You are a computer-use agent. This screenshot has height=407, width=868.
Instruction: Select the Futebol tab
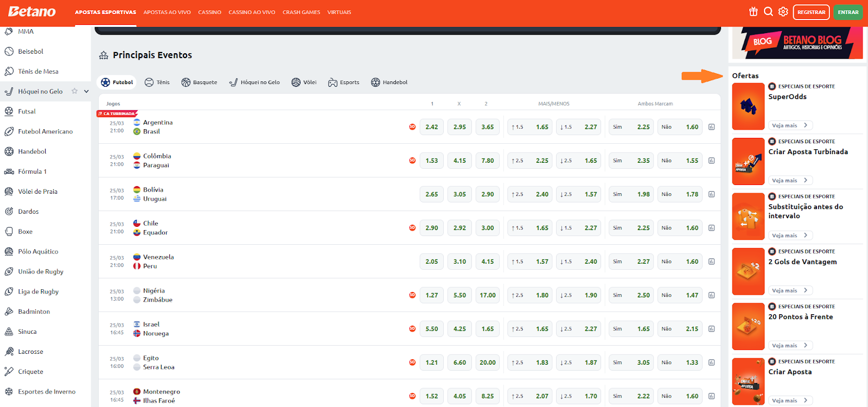point(117,82)
